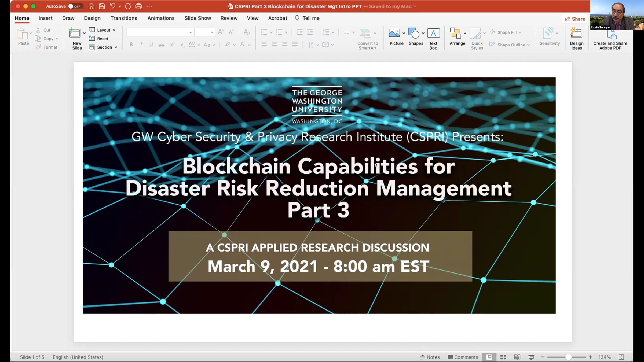This screenshot has height=362, width=644.
Task: Open the Layout dropdown
Action: pyautogui.click(x=102, y=30)
